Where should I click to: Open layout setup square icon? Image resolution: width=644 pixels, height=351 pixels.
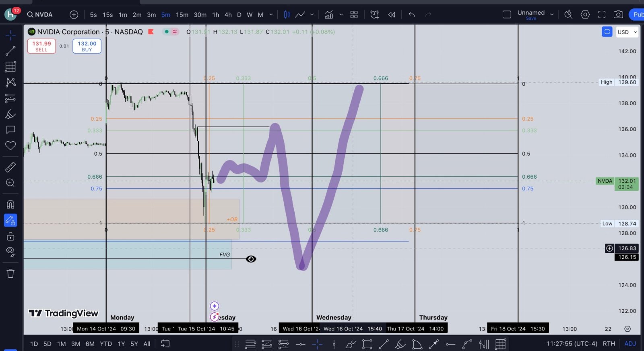click(507, 14)
